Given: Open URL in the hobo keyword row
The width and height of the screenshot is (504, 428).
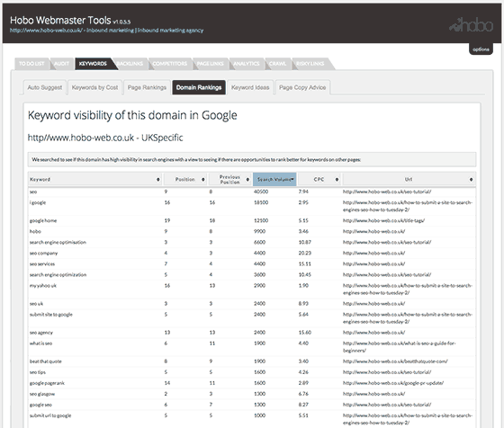Looking at the screenshot, I should point(373,231).
